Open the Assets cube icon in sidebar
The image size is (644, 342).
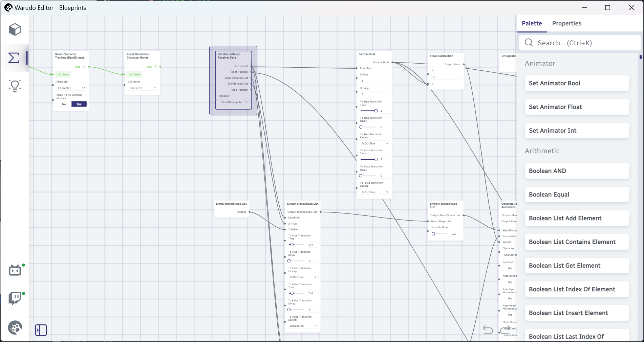pos(15,29)
